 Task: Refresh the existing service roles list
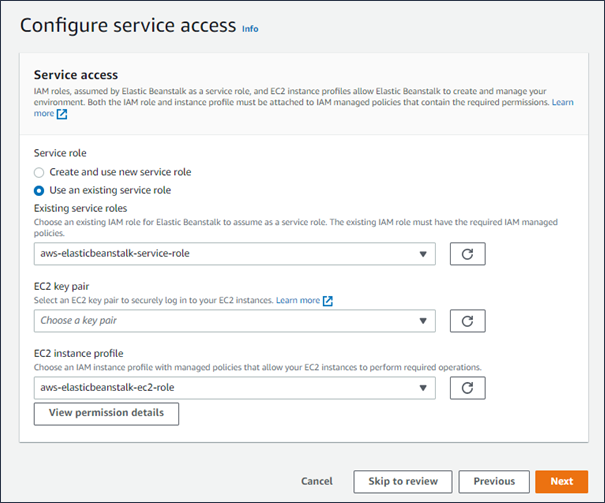tap(467, 254)
